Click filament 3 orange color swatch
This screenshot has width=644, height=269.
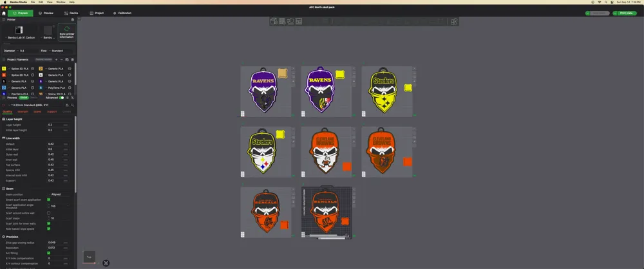tap(4, 75)
